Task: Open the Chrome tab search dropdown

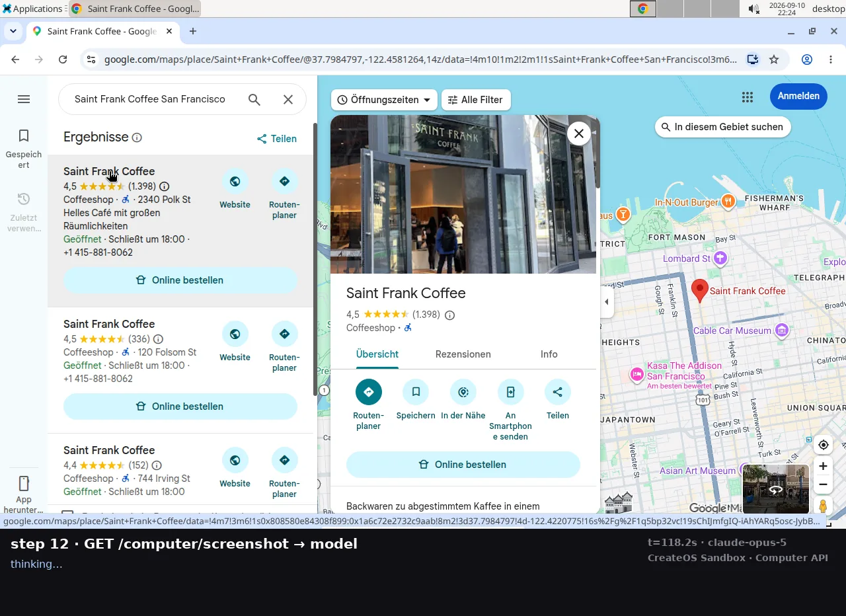Action: coord(13,31)
